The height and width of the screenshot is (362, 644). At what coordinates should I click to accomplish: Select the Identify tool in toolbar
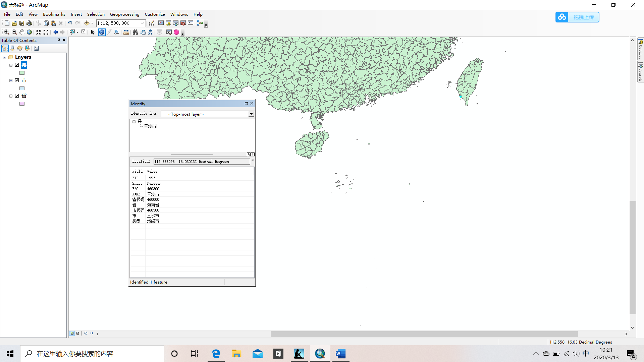click(102, 32)
